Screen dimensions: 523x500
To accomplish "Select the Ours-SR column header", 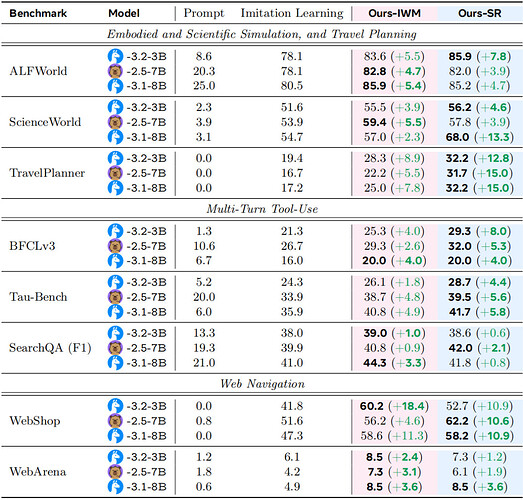I will (x=480, y=13).
